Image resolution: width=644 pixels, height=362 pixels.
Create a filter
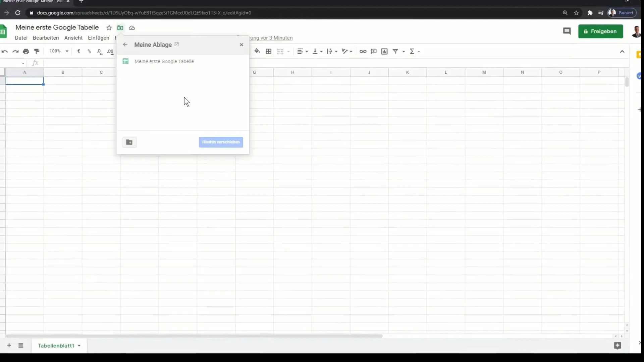point(395,51)
